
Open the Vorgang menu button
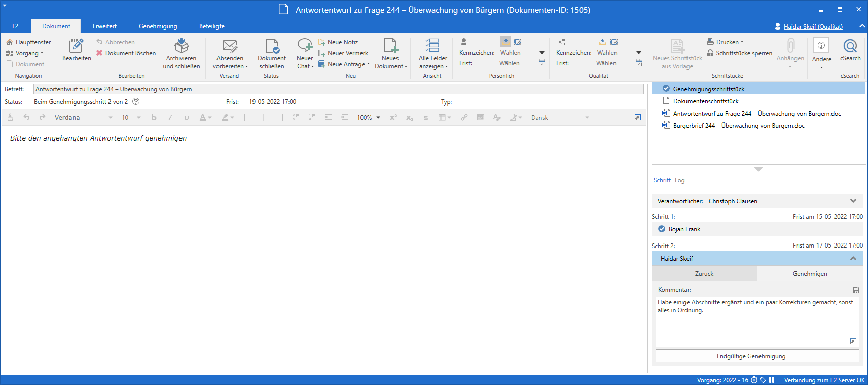25,53
